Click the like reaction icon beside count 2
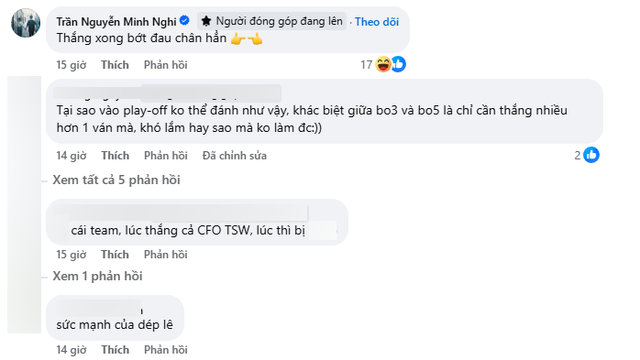 coord(591,155)
